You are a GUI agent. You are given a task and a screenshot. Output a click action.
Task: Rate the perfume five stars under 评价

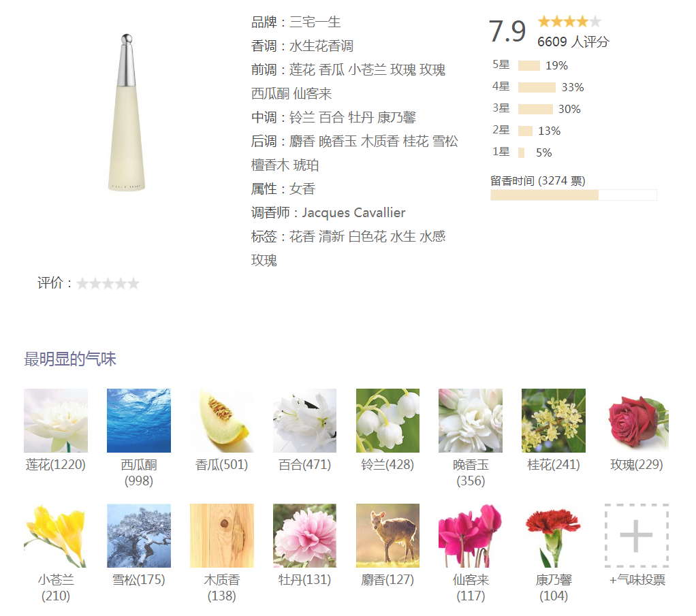(x=133, y=283)
